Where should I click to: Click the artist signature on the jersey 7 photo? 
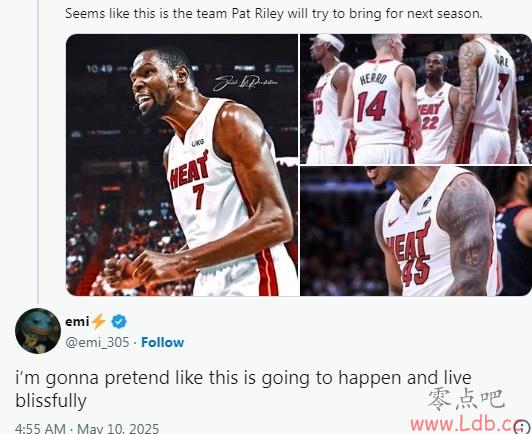[245, 82]
